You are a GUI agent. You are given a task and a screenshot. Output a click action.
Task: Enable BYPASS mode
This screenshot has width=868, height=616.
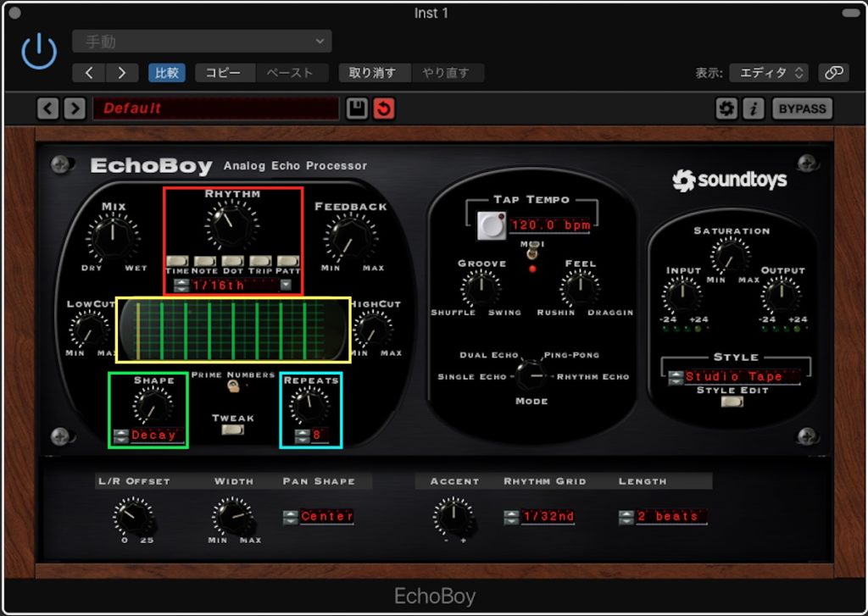(802, 108)
